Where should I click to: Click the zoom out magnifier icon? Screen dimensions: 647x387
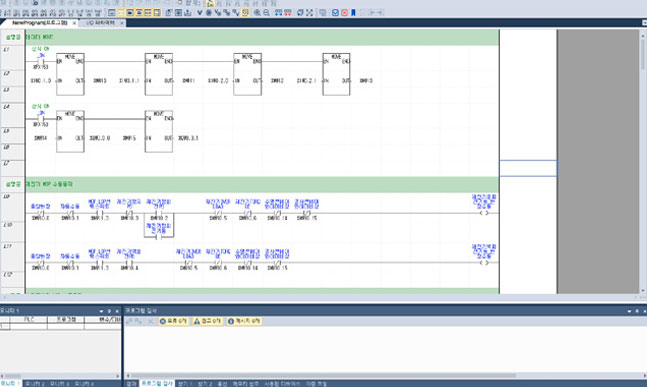pos(267,13)
